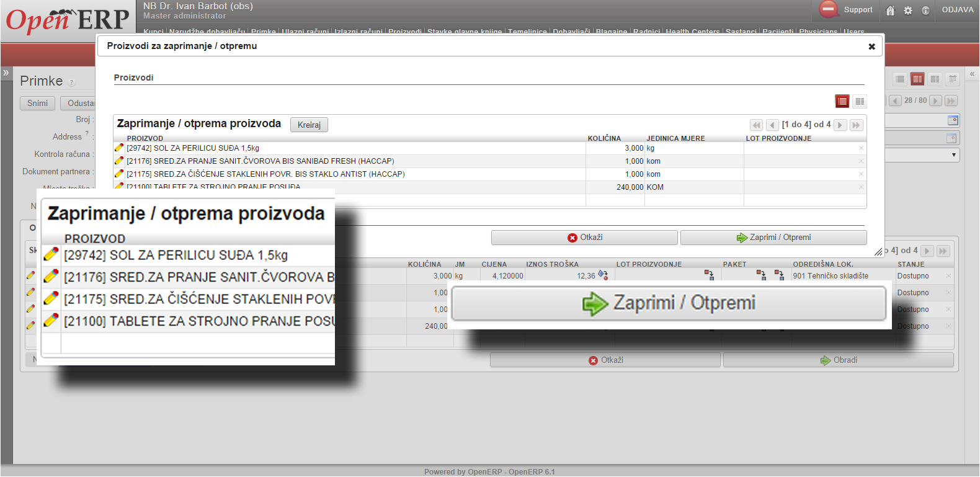This screenshot has width=980, height=477.
Task: Open the Pacijenti menu
Action: tap(778, 32)
